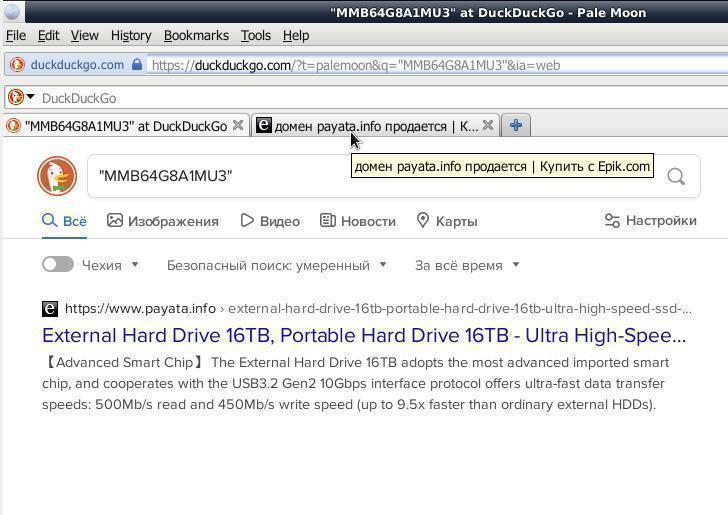Toggle the Чехия region switch

click(x=58, y=264)
